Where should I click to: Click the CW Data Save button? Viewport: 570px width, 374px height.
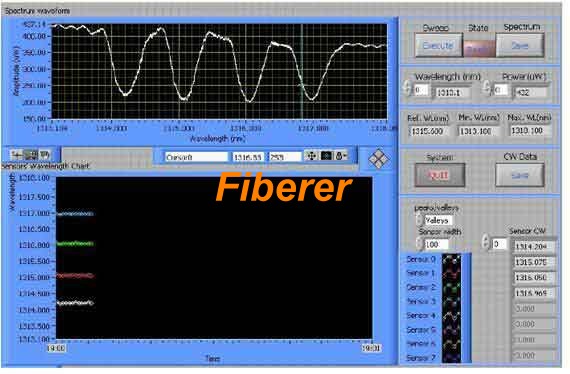(520, 175)
